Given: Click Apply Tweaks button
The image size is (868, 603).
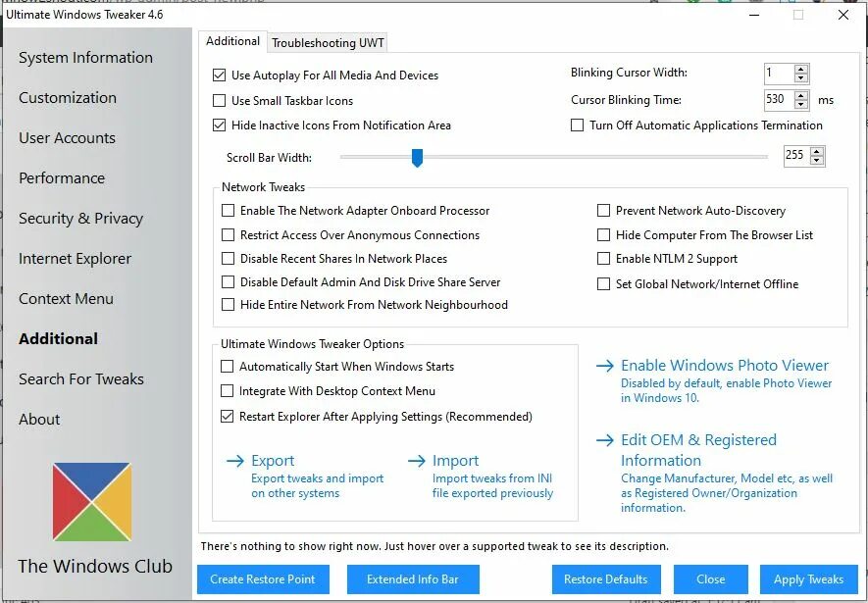Looking at the screenshot, I should [x=809, y=579].
